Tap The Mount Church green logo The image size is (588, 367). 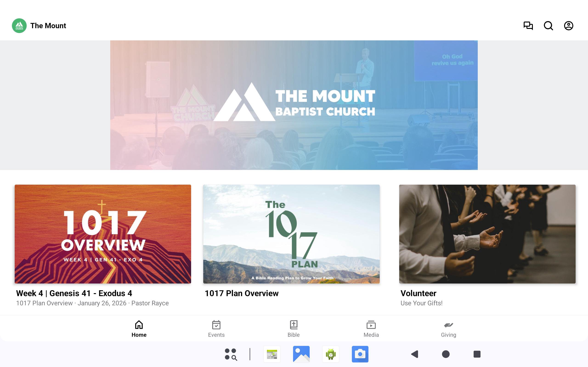click(19, 26)
